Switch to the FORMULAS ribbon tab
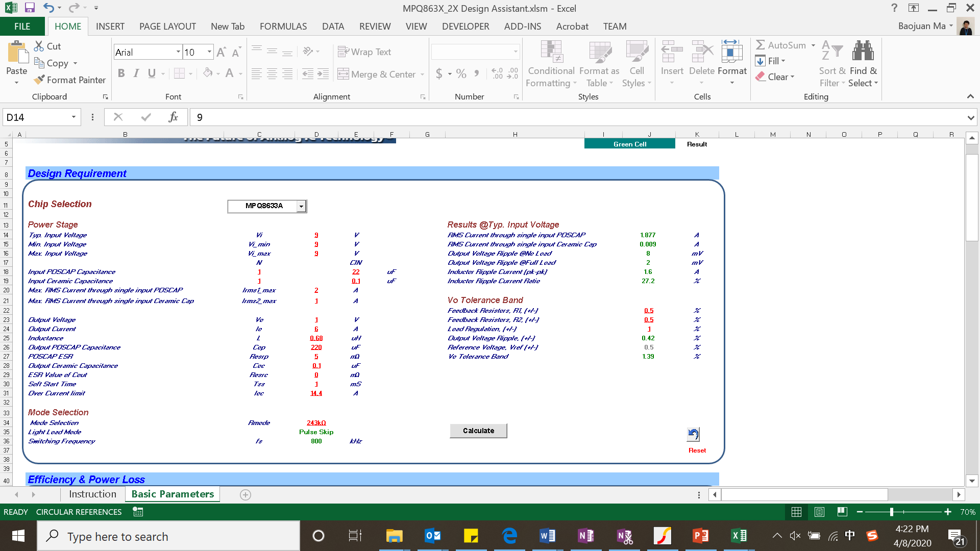Image resolution: width=980 pixels, height=551 pixels. coord(283,26)
